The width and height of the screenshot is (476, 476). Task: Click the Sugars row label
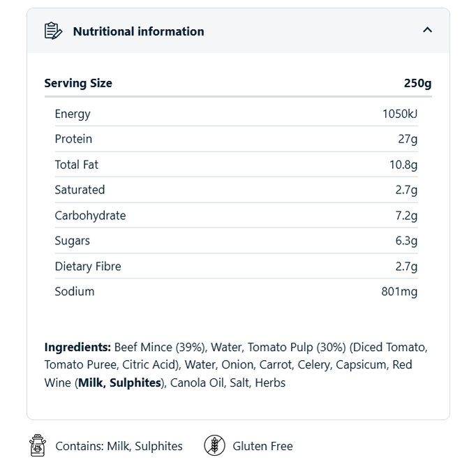click(x=72, y=241)
